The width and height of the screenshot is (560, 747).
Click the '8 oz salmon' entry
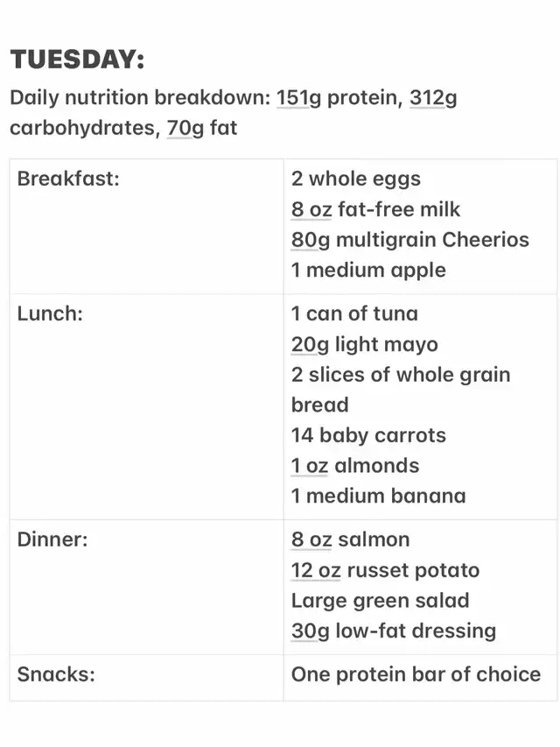[350, 539]
